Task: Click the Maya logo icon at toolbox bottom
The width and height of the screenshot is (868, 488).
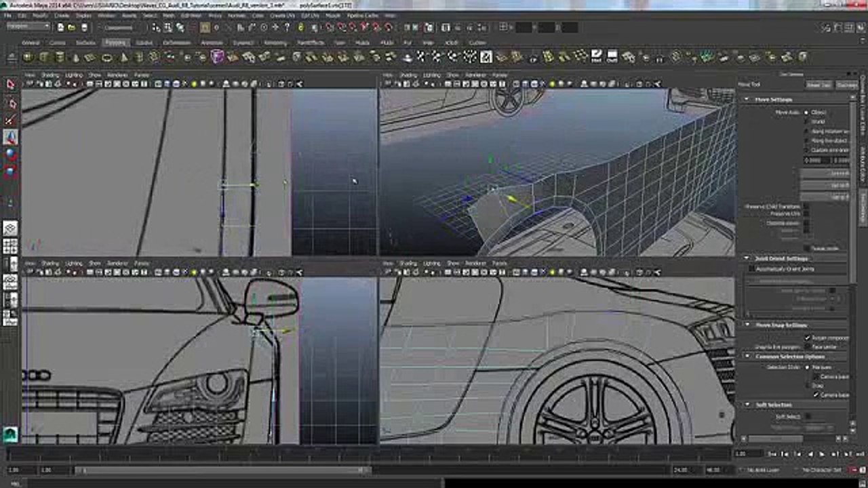Action: [x=11, y=434]
